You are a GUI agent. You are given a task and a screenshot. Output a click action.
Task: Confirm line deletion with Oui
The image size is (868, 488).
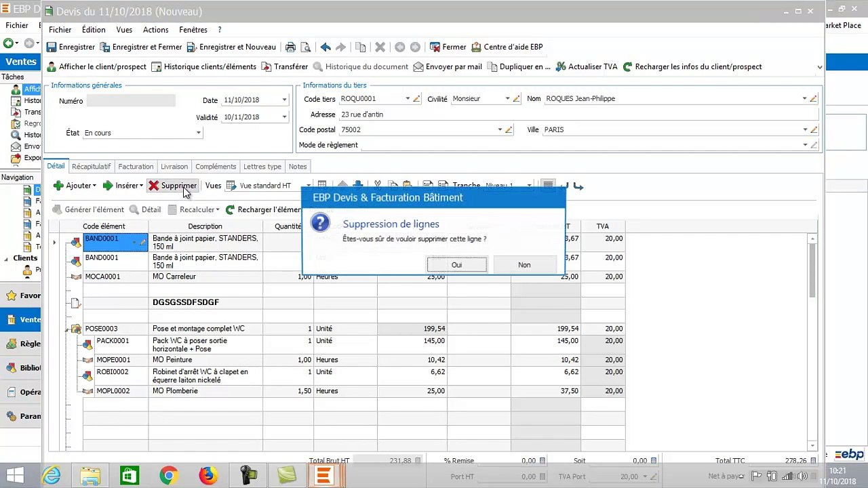click(x=456, y=265)
